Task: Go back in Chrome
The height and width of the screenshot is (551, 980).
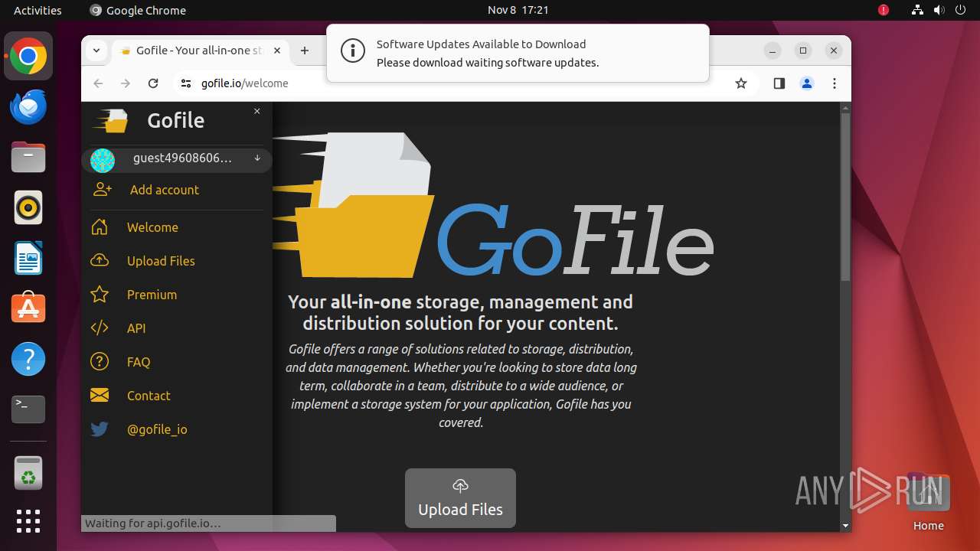Action: pyautogui.click(x=98, y=83)
